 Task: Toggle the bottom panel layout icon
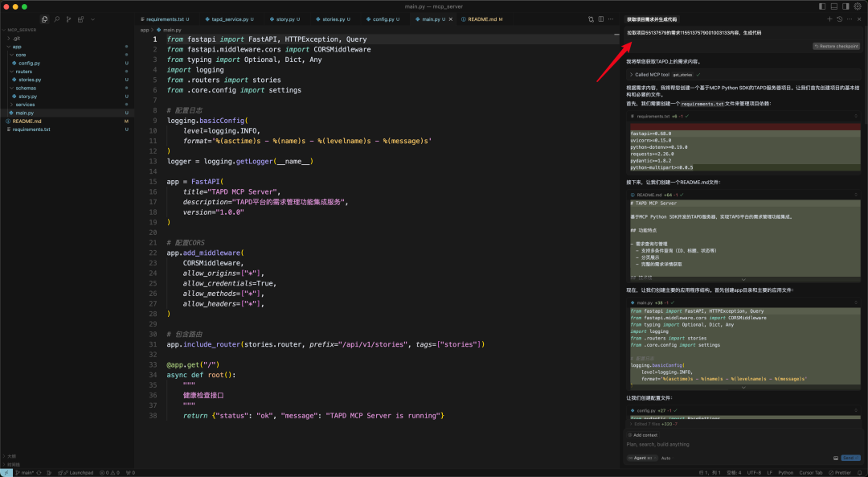(833, 6)
